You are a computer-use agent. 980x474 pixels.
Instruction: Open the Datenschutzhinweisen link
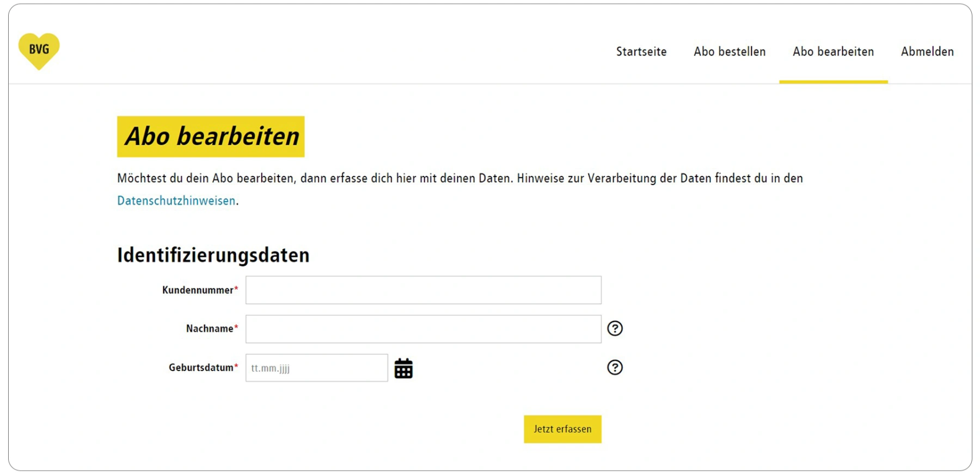[176, 200]
